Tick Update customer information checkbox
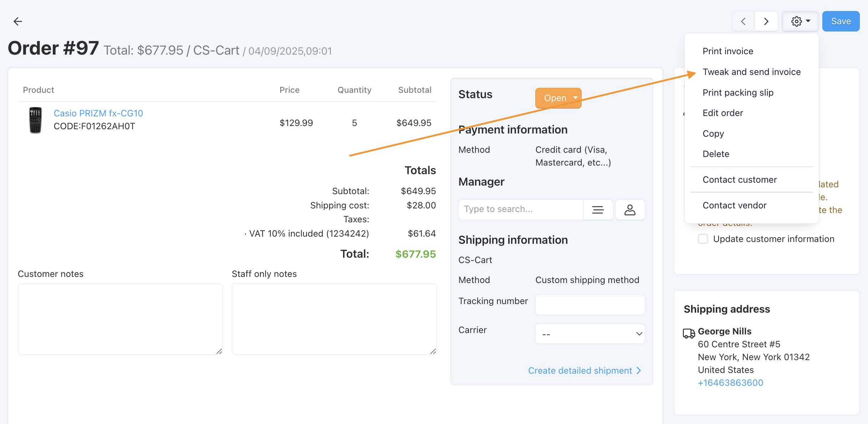The height and width of the screenshot is (424, 868). [703, 239]
